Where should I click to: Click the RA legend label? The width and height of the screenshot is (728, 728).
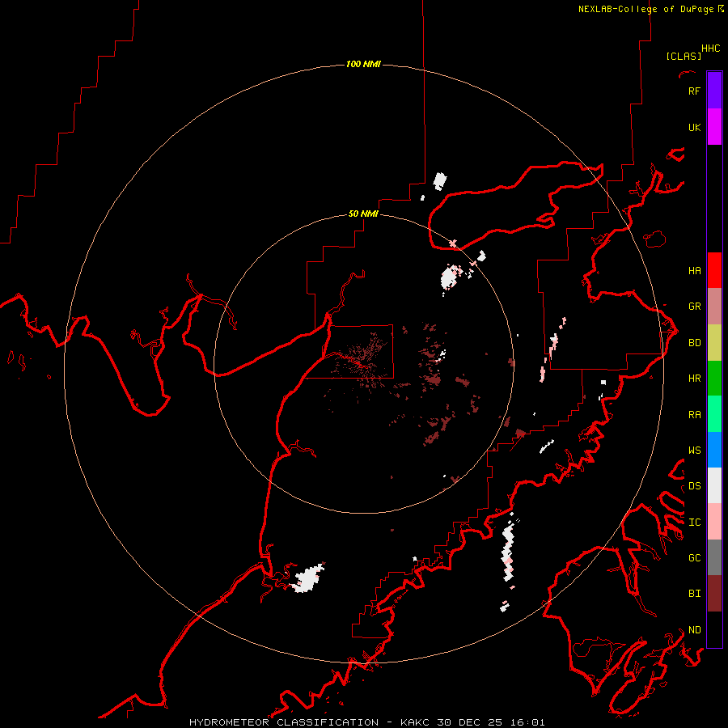coord(694,415)
